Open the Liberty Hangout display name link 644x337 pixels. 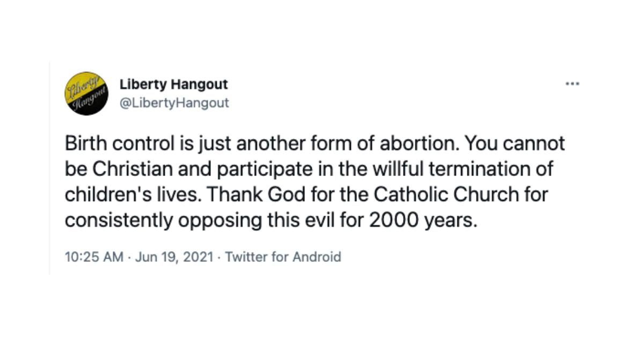[x=174, y=84]
